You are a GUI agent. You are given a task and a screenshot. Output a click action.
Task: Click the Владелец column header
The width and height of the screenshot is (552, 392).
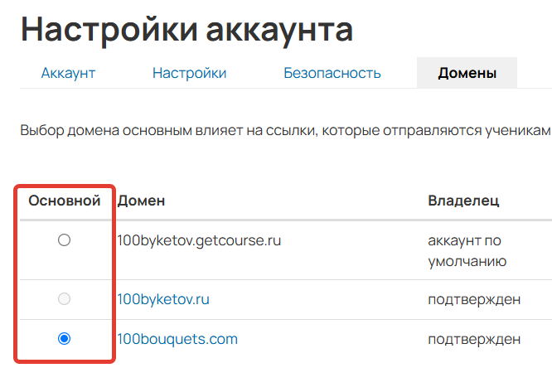[463, 201]
